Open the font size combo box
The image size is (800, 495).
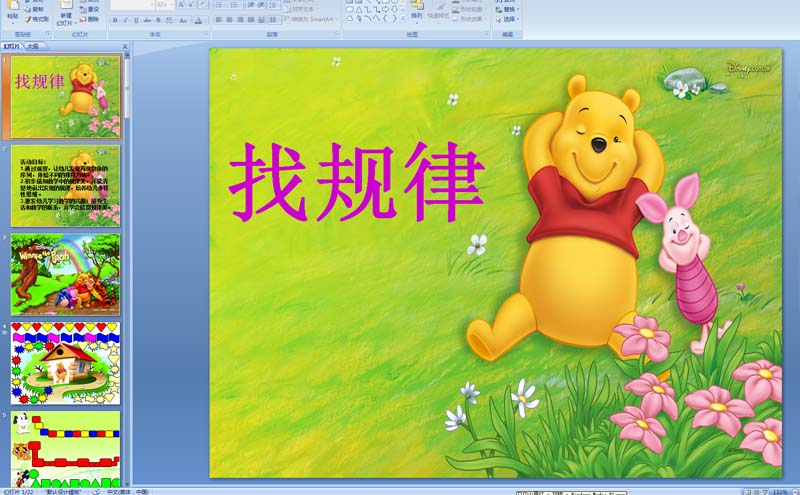click(x=165, y=5)
